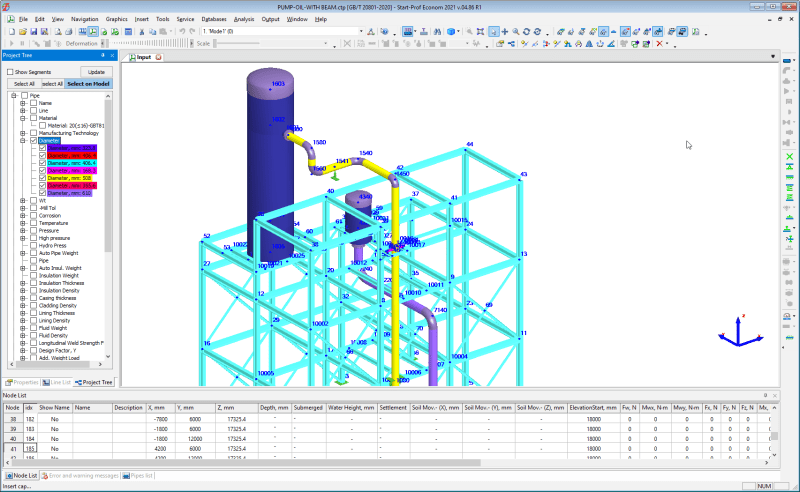The image size is (800, 492).
Task: Expand the Line tree node
Action: [x=22, y=110]
